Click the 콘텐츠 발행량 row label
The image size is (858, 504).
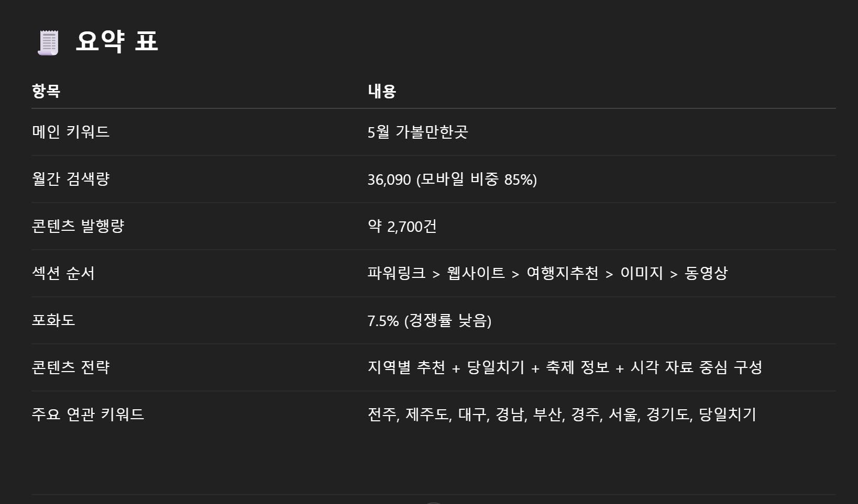[x=78, y=226]
